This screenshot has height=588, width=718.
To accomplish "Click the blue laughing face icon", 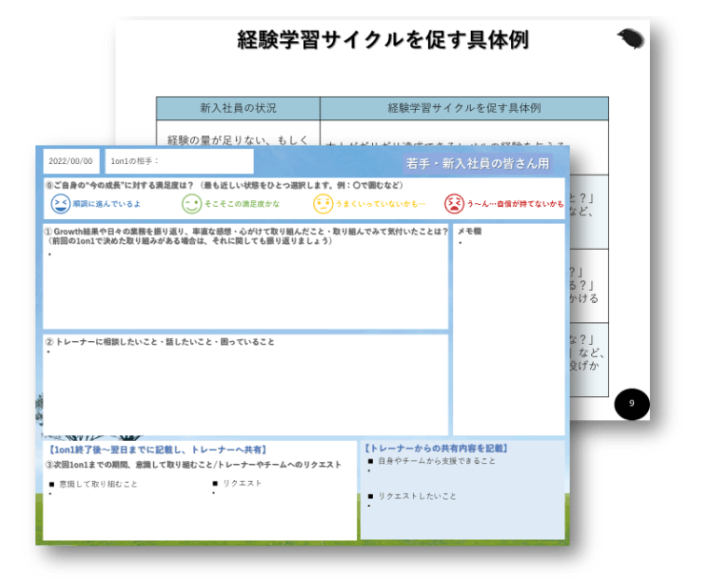I will tap(61, 204).
